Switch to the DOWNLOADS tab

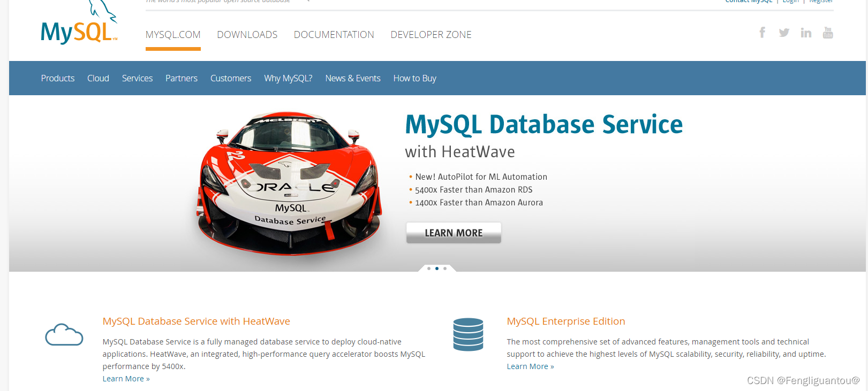[x=247, y=35]
